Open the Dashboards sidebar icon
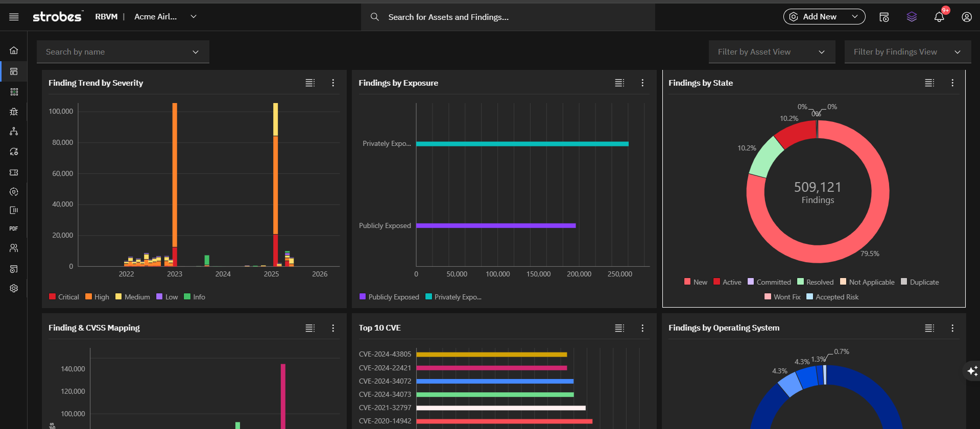Viewport: 980px width, 429px height. coord(14,71)
